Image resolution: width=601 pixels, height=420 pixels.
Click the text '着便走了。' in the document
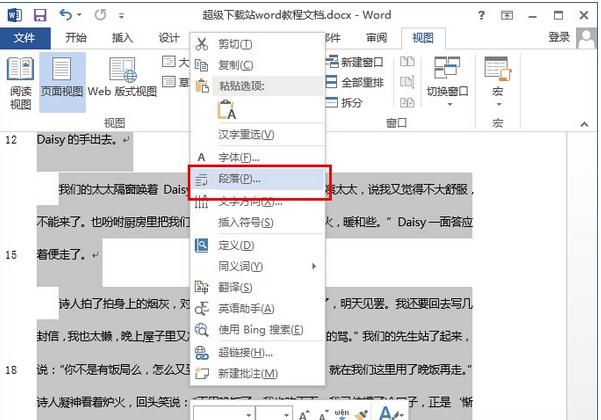pyautogui.click(x=61, y=254)
